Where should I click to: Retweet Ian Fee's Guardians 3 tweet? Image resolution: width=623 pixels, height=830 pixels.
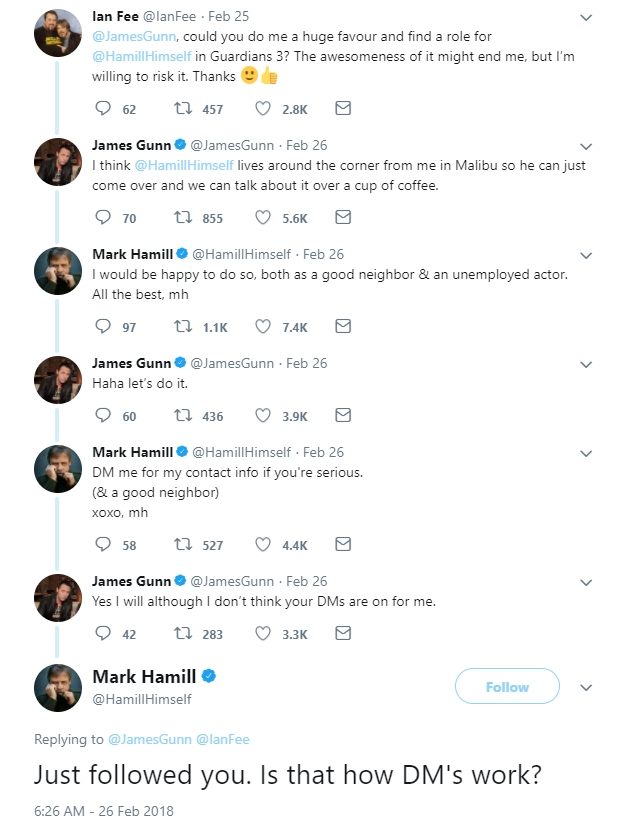[182, 108]
